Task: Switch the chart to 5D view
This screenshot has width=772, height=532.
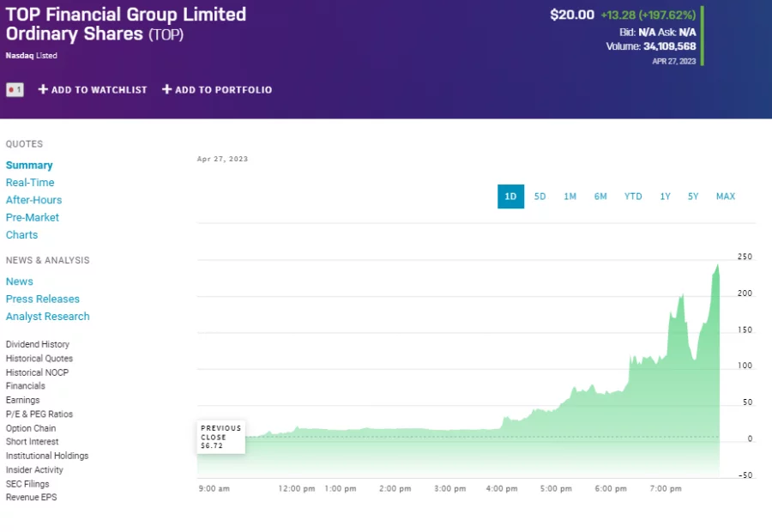Action: (540, 196)
